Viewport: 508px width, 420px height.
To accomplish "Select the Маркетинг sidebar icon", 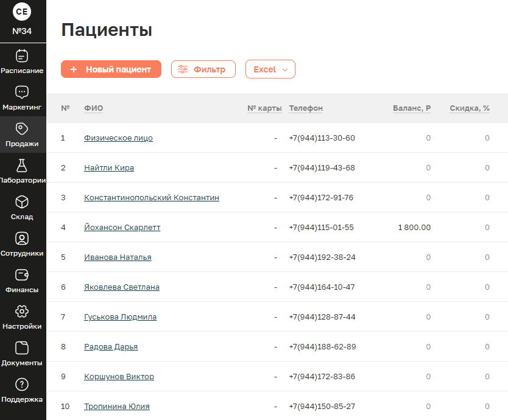I will point(22,92).
